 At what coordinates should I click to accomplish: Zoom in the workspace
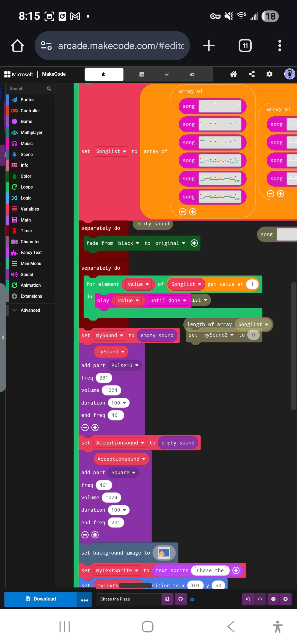pos(285,599)
